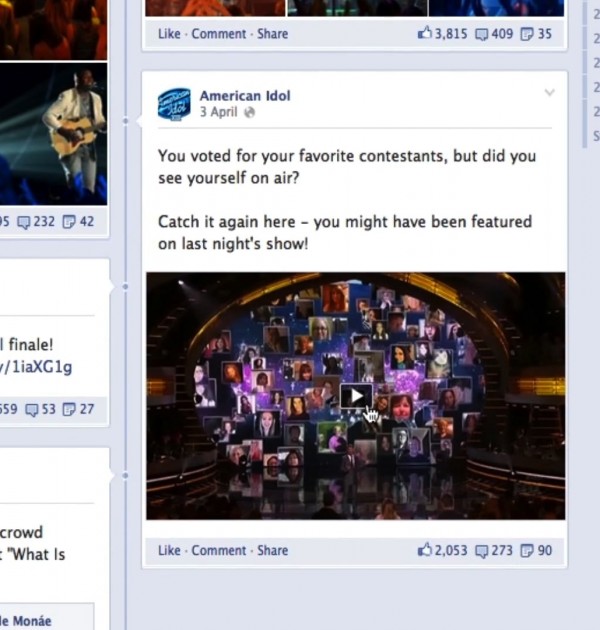Viewport: 600px width, 630px height.
Task: Click the thumbs-up icon showing 2,053 likes
Action: coord(425,550)
